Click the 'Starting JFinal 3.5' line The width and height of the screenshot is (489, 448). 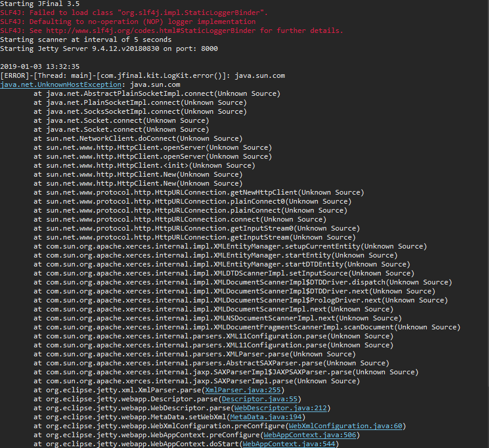pyautogui.click(x=40, y=4)
